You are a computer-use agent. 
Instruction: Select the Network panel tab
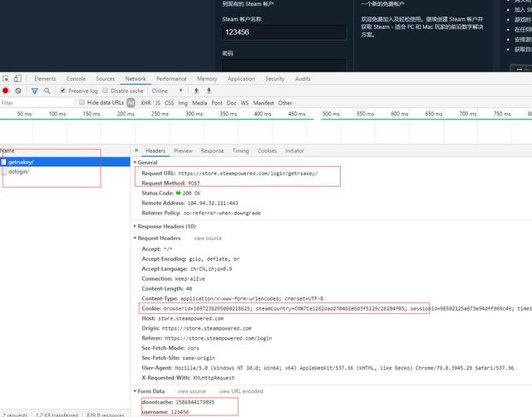pos(135,79)
